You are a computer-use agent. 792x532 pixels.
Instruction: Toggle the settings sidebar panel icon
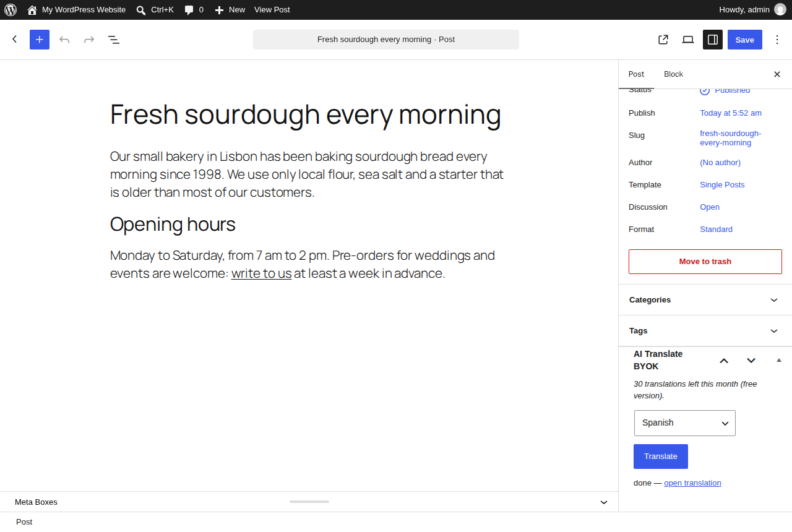713,40
